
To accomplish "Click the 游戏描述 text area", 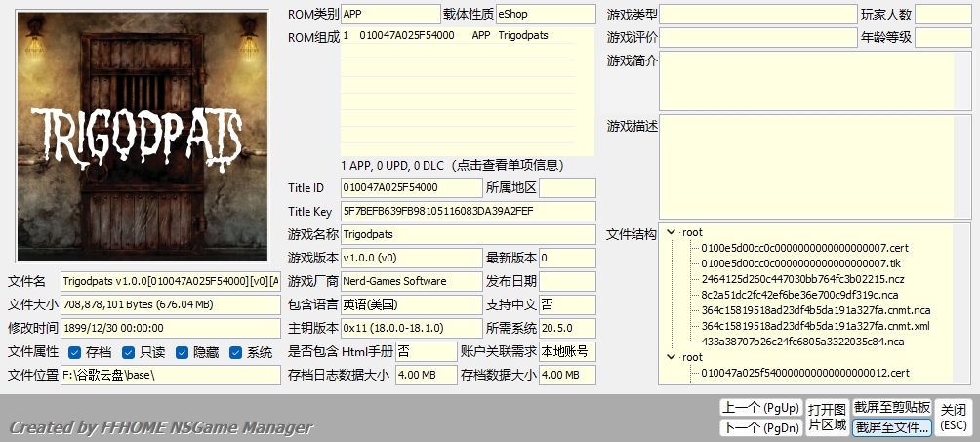I will click(x=815, y=167).
